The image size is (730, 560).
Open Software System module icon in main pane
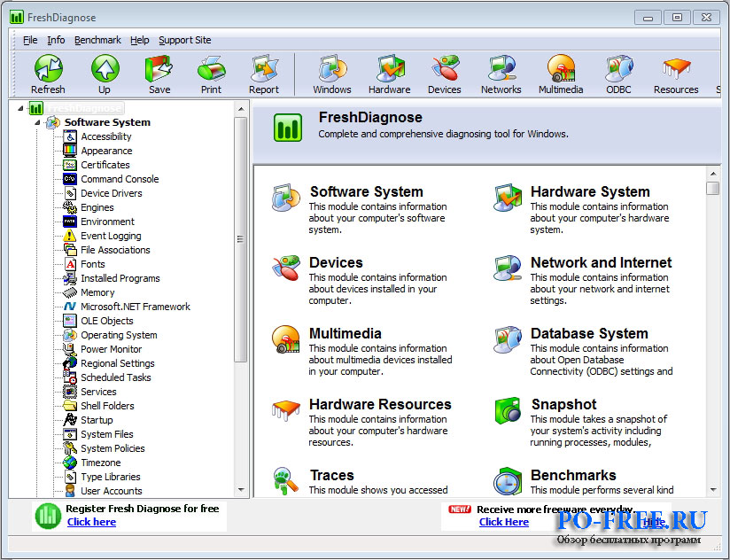[286, 198]
